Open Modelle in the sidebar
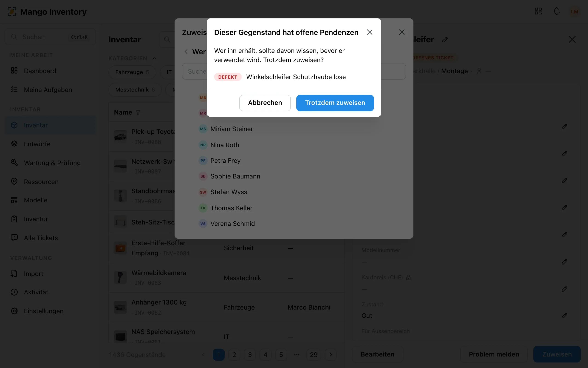The image size is (588, 368). [50, 200]
